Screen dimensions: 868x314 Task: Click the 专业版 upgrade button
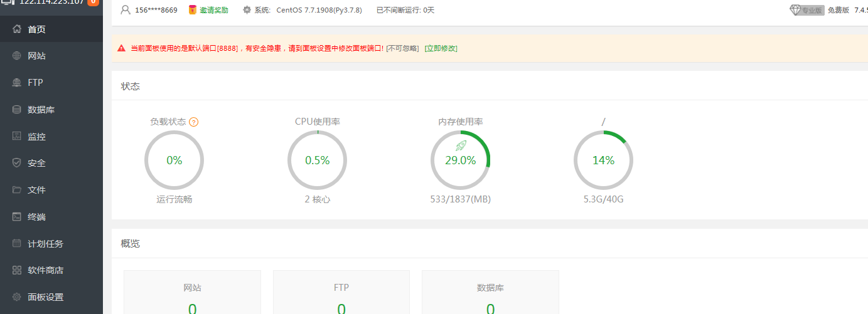pos(807,9)
